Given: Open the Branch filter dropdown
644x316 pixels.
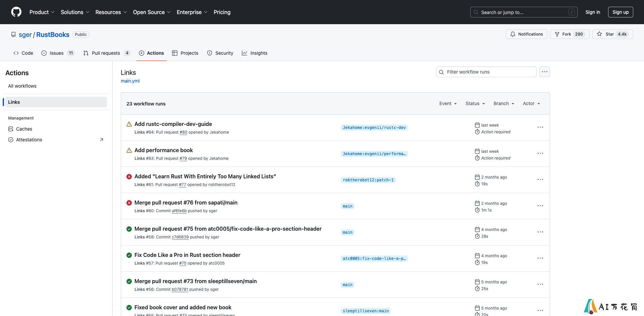Looking at the screenshot, I should [x=504, y=103].
